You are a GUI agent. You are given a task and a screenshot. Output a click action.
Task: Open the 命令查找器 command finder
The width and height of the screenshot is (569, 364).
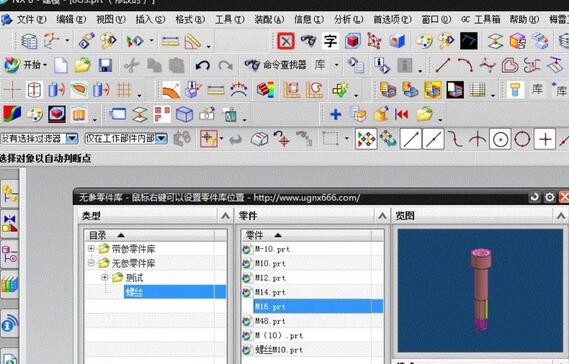coord(276,65)
